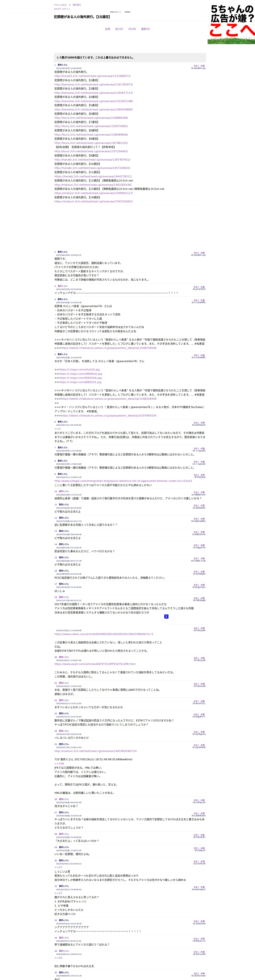The image size is (255, 980).
Task: Open the hanabi link ending 1387467622
Action: tap(92, 160)
